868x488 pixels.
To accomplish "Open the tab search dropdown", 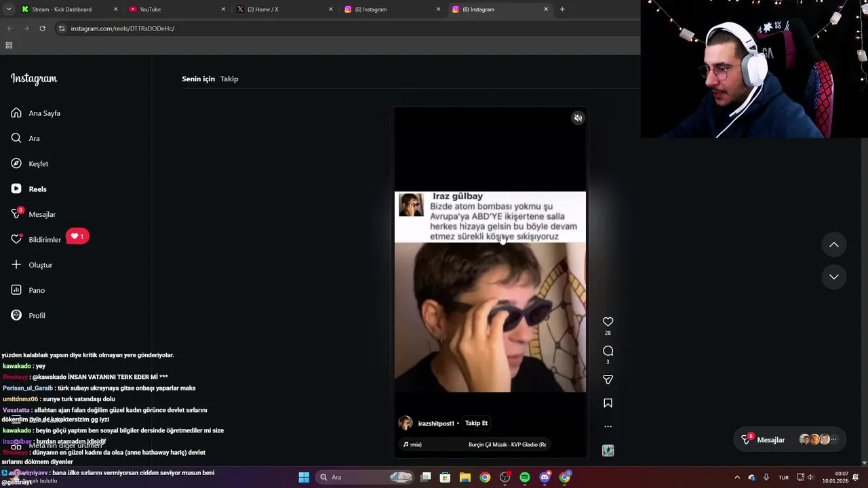I will click(x=9, y=9).
